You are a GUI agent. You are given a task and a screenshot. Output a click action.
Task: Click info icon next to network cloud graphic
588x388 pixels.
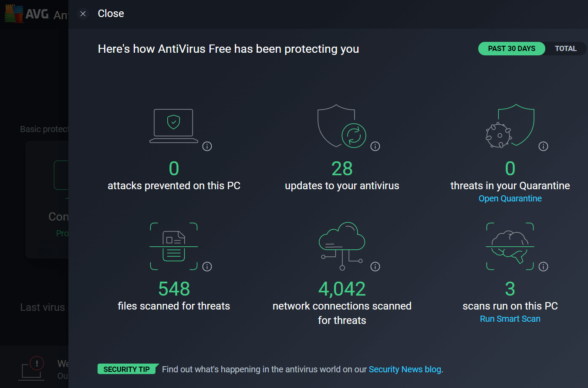click(x=375, y=266)
